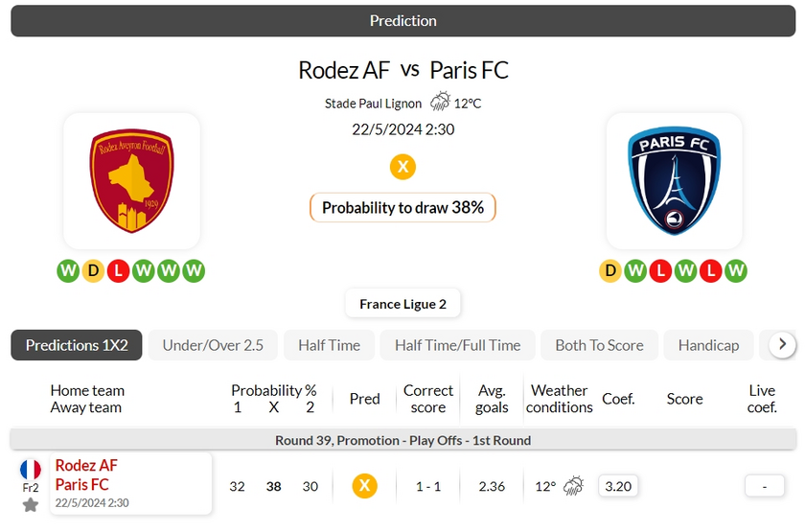Click Rodez AF's yellow D form badge
The height and width of the screenshot is (532, 805).
[93, 271]
